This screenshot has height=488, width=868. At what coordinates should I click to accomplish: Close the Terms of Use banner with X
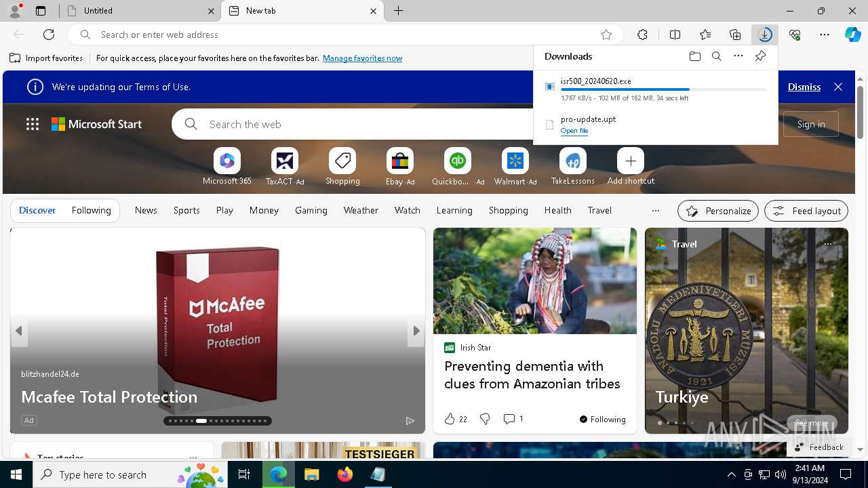[x=838, y=87]
